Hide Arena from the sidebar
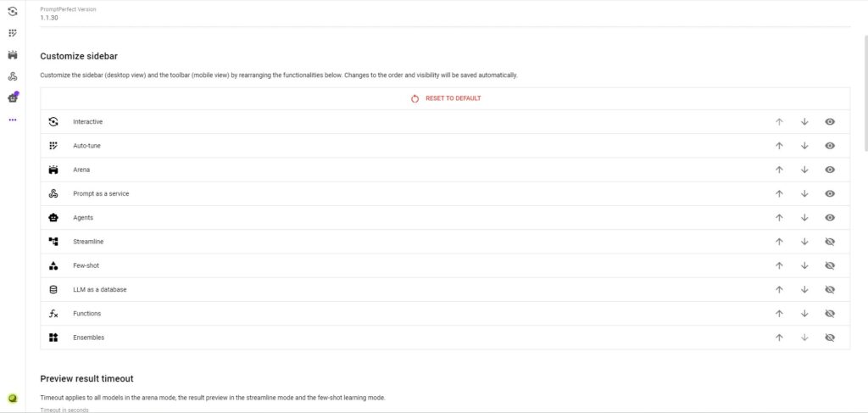The height and width of the screenshot is (413, 868). pos(830,170)
